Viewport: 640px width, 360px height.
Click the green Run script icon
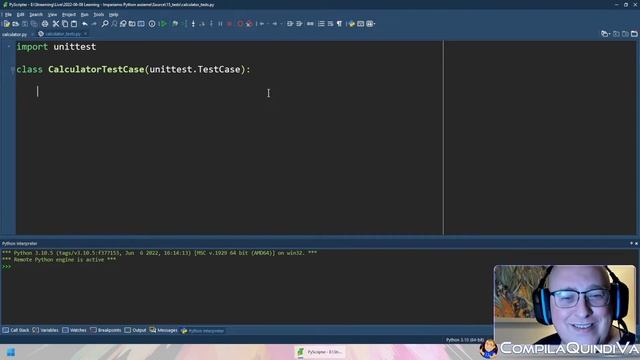click(x=163, y=24)
